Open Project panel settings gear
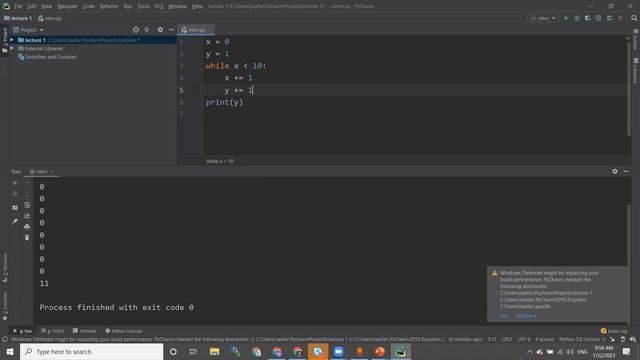This screenshot has height=360, width=640. click(x=160, y=30)
